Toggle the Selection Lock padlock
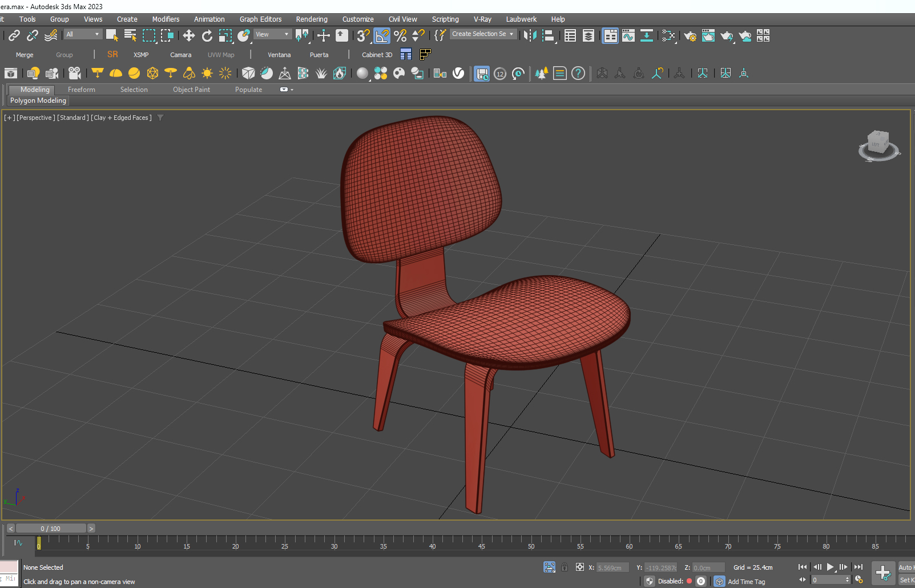Image resolution: width=915 pixels, height=588 pixels. coord(565,567)
